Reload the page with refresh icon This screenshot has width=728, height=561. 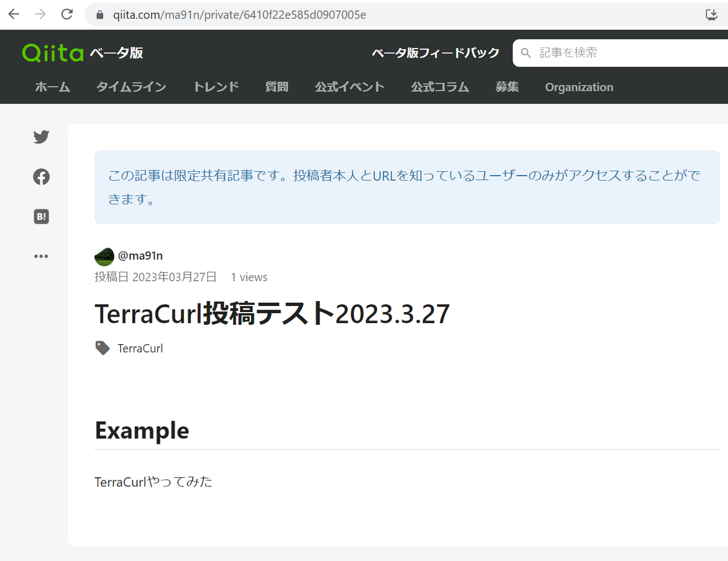click(67, 14)
